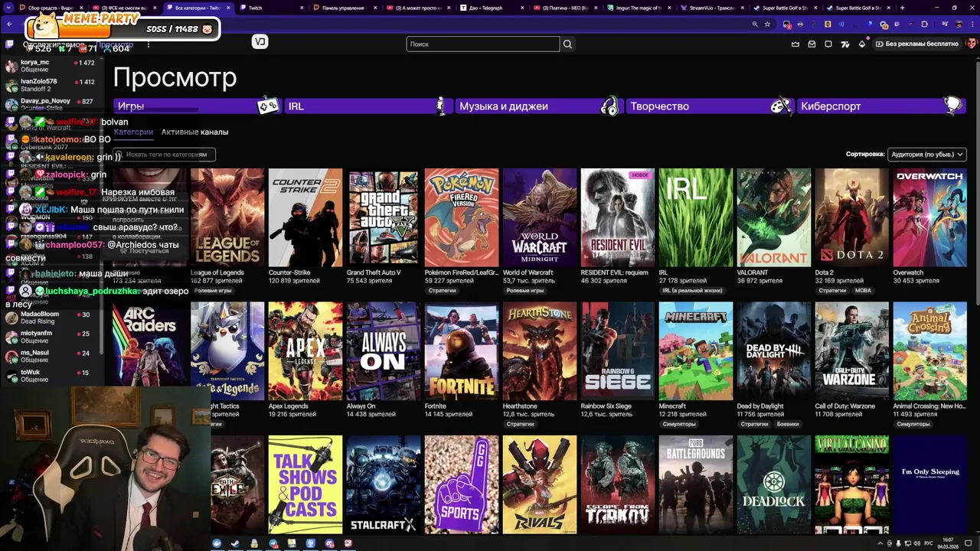Switch to Активные каналы tab
The width and height of the screenshot is (980, 551).
[194, 132]
